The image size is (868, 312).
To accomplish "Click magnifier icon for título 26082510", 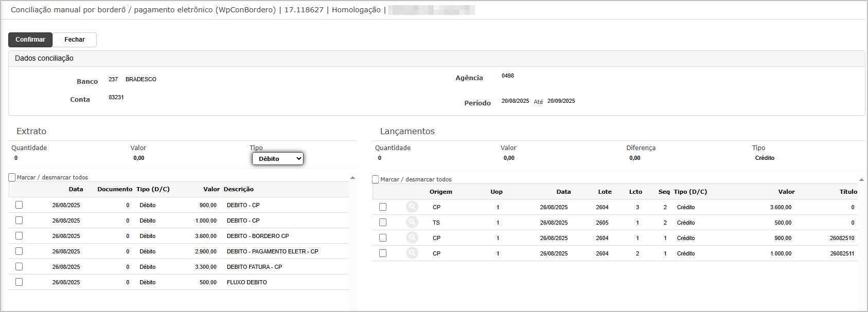I will point(412,237).
